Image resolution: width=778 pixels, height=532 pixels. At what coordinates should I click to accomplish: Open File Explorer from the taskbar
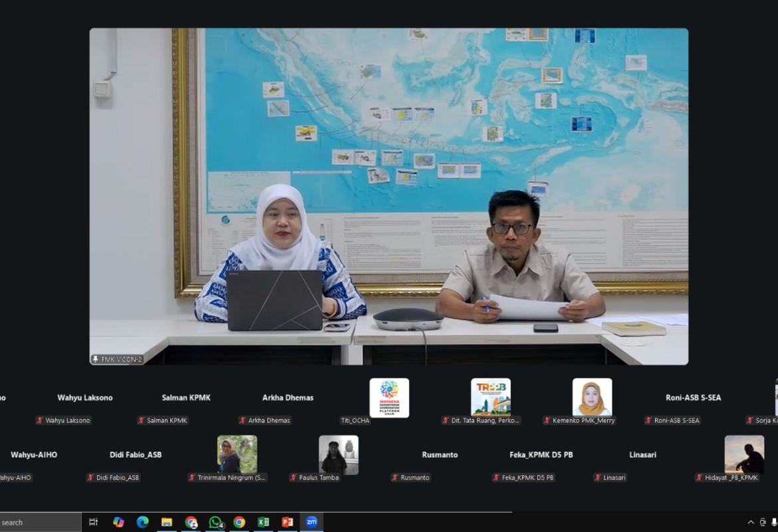pos(166,522)
